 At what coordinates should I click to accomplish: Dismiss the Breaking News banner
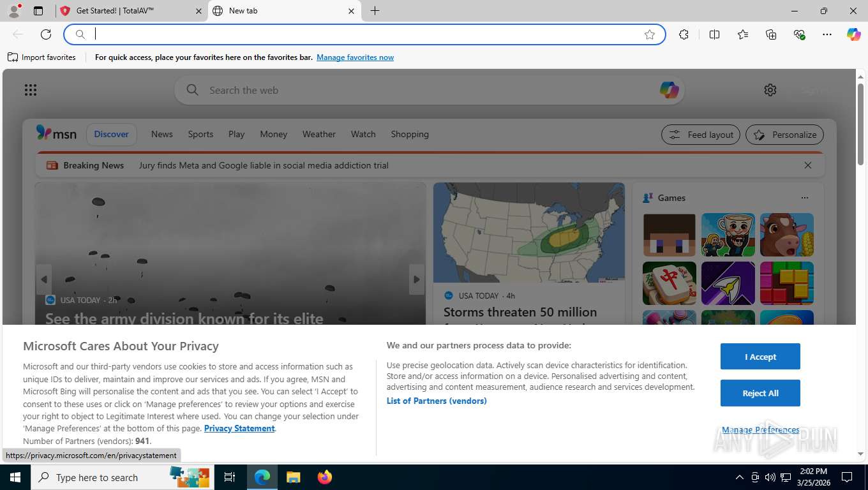808,165
